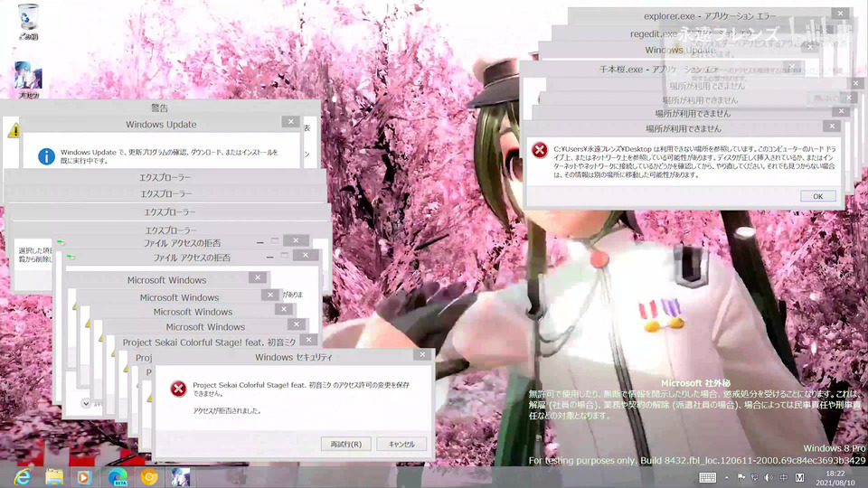Click the yellow warning icon in 警告 window
868x488 pixels.
[x=14, y=130]
